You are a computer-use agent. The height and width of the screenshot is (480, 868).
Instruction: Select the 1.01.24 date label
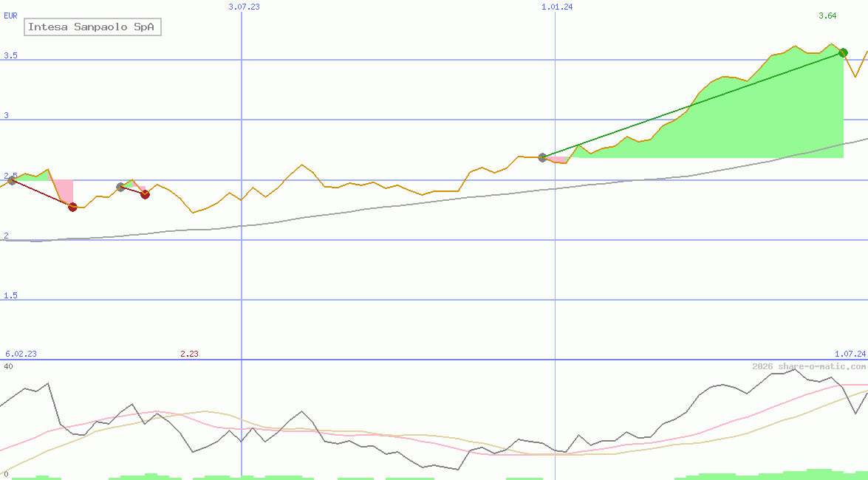557,7
